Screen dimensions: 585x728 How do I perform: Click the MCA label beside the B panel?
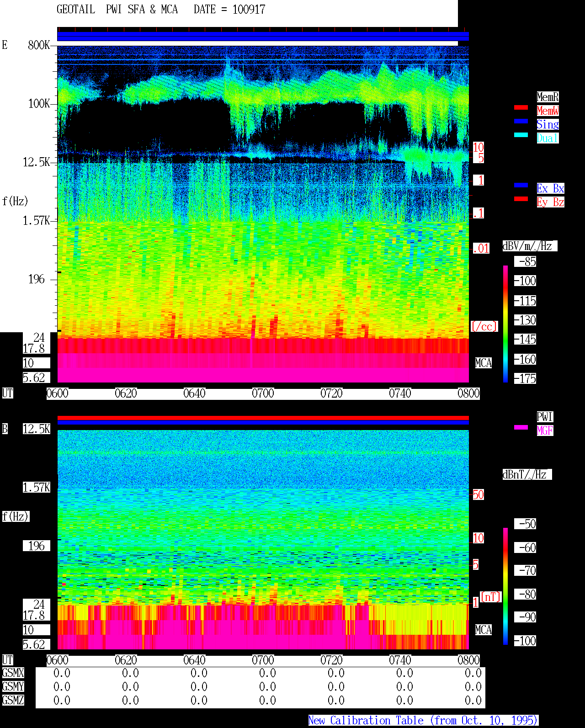(483, 630)
